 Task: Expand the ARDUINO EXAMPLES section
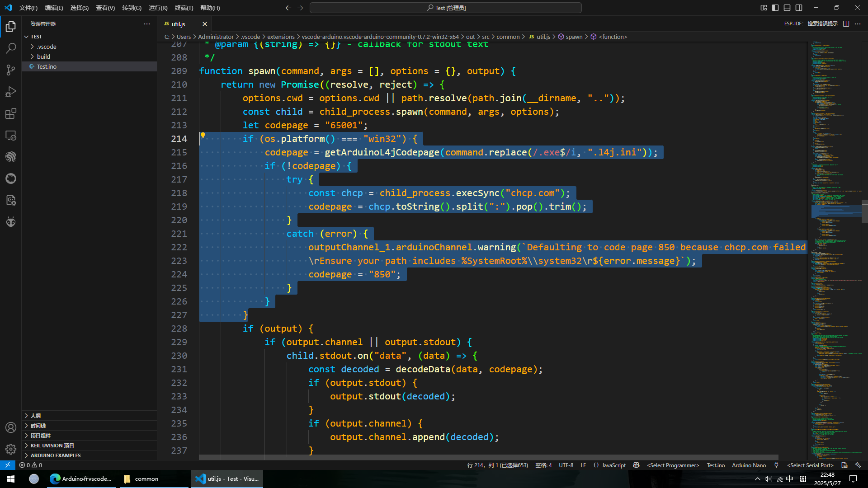55,455
